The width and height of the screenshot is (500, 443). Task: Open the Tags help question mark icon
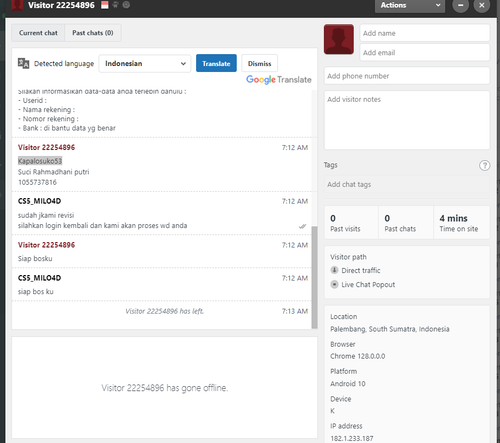coord(484,165)
